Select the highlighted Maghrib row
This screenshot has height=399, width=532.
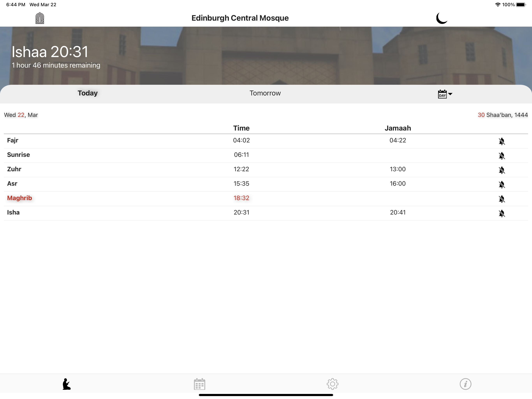(19, 198)
